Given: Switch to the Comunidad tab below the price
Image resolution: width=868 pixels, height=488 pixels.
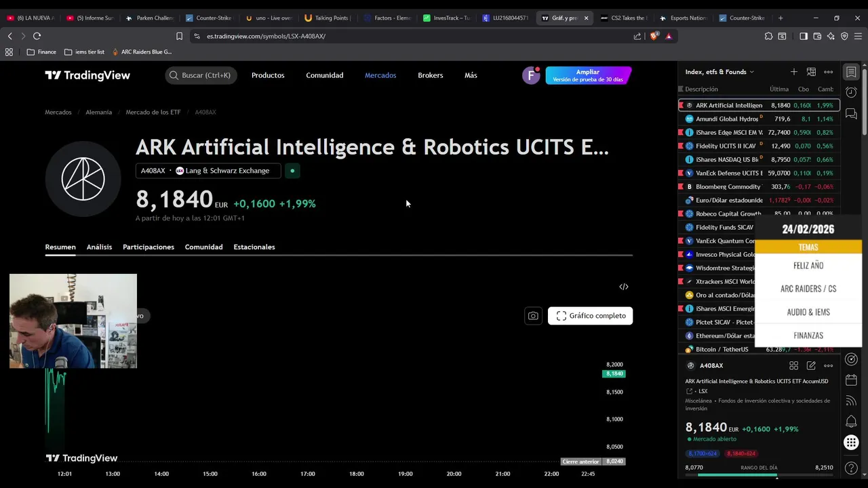Looking at the screenshot, I should [203, 247].
